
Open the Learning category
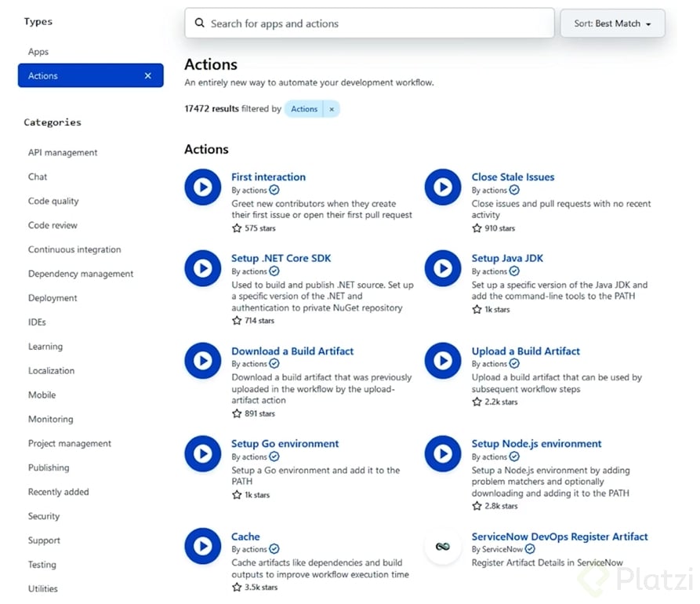click(45, 346)
